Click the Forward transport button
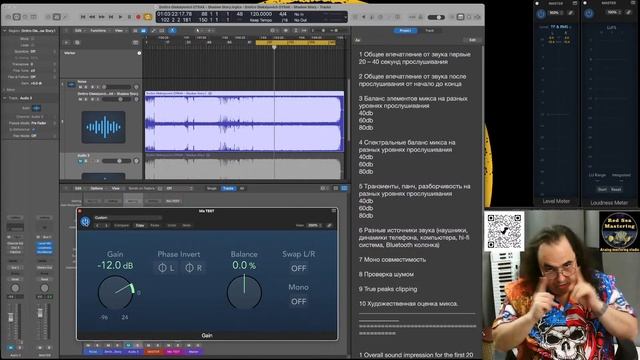640x360 pixels. coord(102,17)
